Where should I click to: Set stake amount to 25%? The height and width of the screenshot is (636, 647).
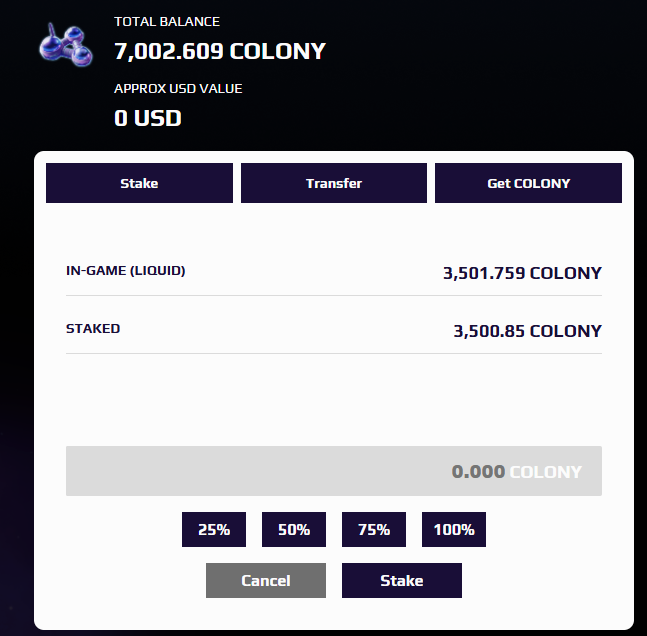click(214, 530)
